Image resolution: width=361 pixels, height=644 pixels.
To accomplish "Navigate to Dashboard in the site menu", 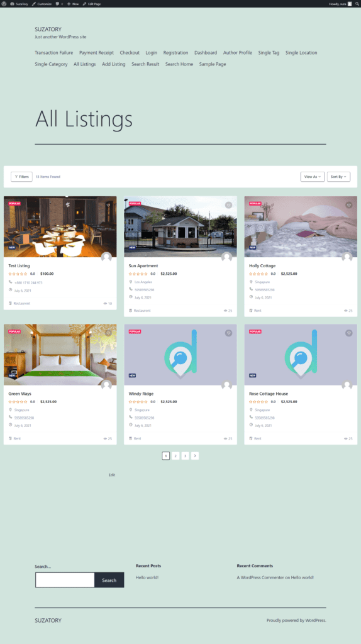I will [x=206, y=53].
